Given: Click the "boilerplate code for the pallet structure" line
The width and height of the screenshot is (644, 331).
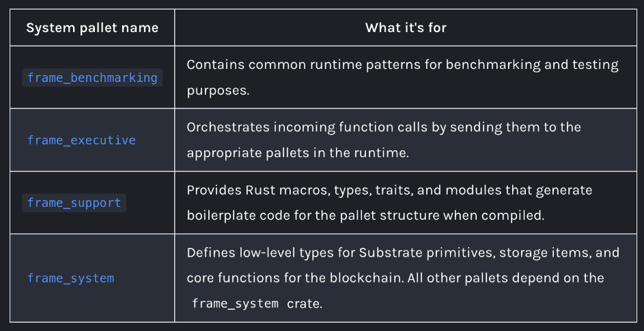Looking at the screenshot, I should coord(365,216).
